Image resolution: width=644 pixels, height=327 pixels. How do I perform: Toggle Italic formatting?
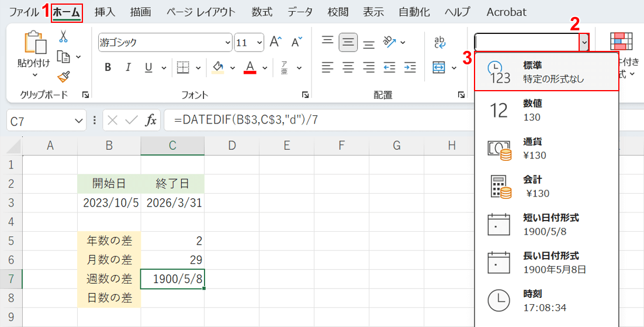tap(128, 67)
